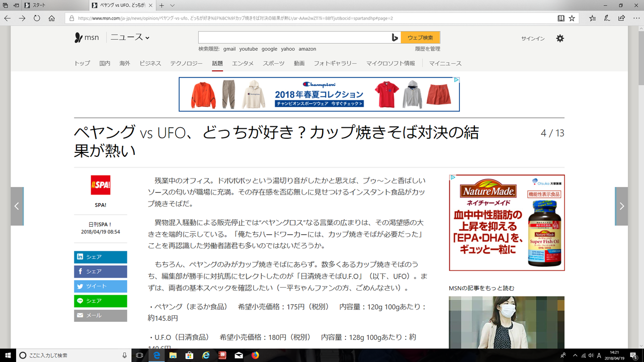Click the SPA! publisher logo
This screenshot has width=644, height=362.
(x=101, y=185)
